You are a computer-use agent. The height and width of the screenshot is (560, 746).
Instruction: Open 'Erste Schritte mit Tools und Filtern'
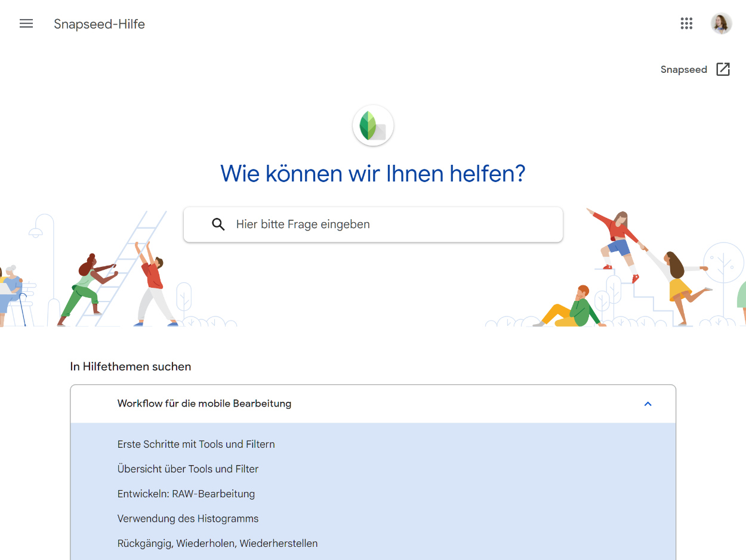pos(196,444)
